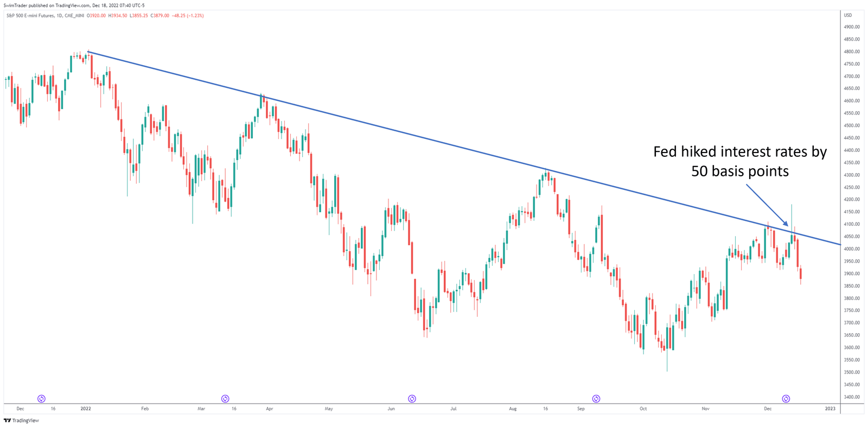The width and height of the screenshot is (868, 427).
Task: Click the Sep label on the time axis
Action: 581,409
